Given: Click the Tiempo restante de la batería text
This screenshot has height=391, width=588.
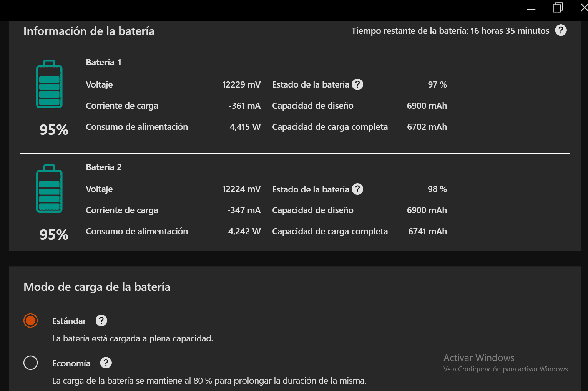Looking at the screenshot, I should (x=450, y=31).
